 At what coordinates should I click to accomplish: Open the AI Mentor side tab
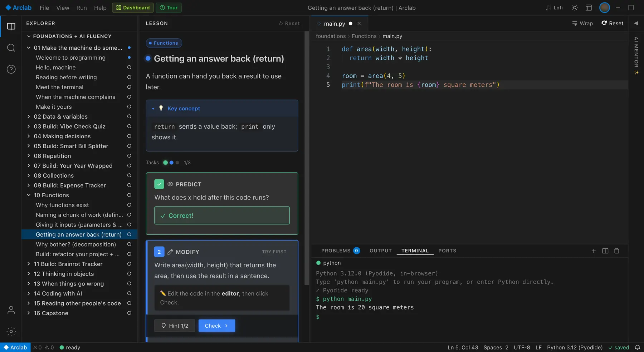pos(636,55)
